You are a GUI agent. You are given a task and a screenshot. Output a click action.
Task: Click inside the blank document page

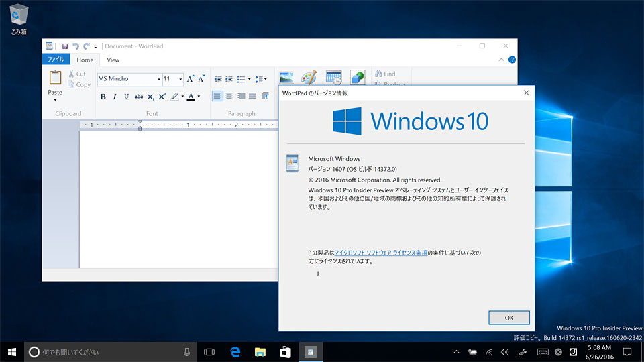pyautogui.click(x=178, y=199)
